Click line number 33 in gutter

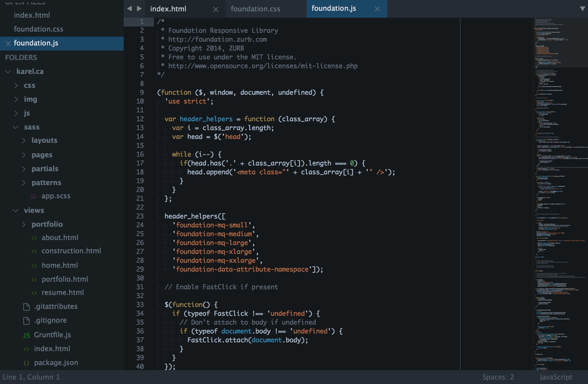coord(140,304)
